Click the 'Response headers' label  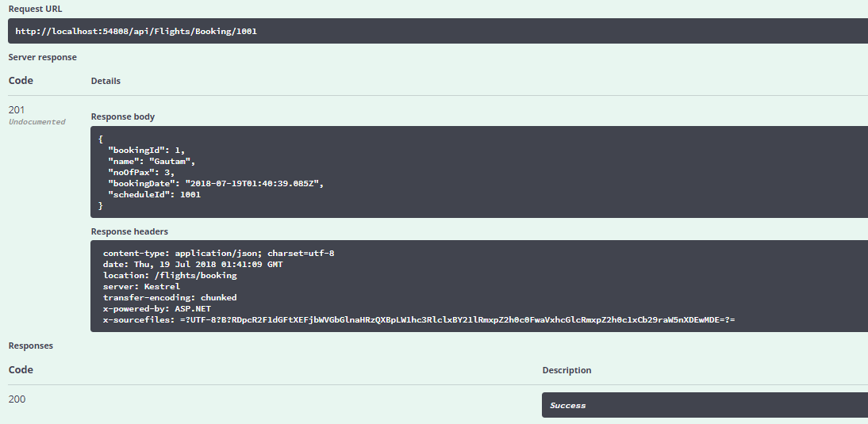129,231
